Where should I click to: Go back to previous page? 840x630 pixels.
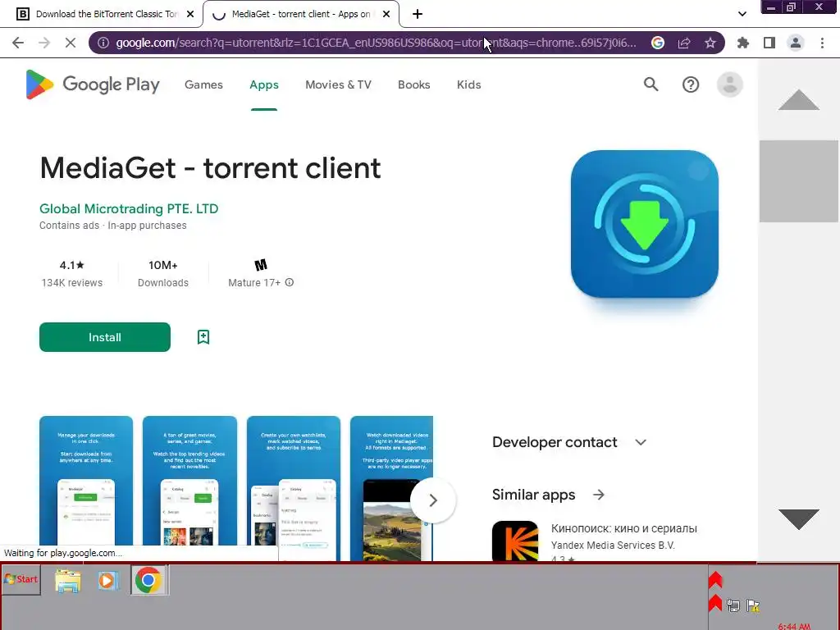pyautogui.click(x=18, y=43)
